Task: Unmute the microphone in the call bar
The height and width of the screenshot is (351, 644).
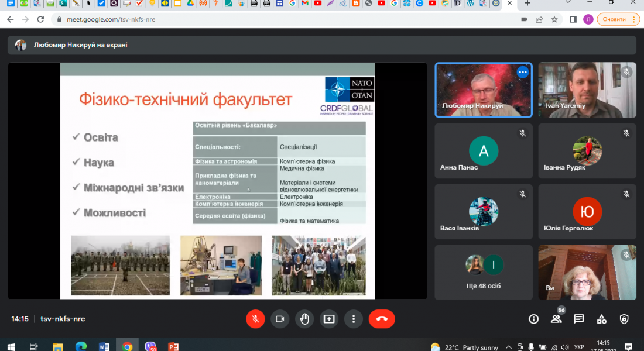Action: click(255, 319)
